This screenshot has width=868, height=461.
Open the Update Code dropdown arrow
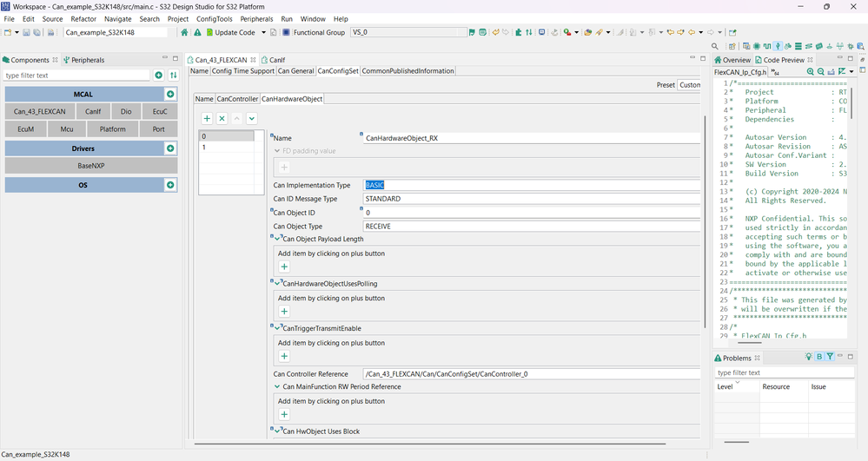click(x=263, y=32)
